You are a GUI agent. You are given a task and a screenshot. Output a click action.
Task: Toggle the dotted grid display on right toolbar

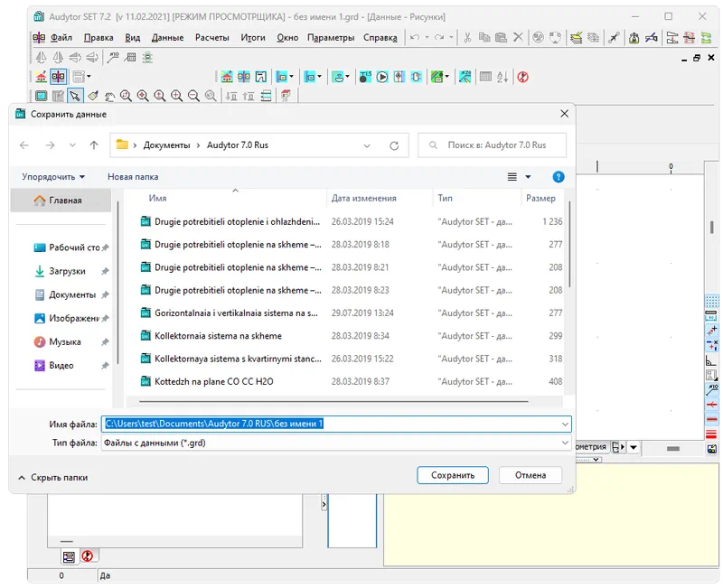tap(712, 302)
